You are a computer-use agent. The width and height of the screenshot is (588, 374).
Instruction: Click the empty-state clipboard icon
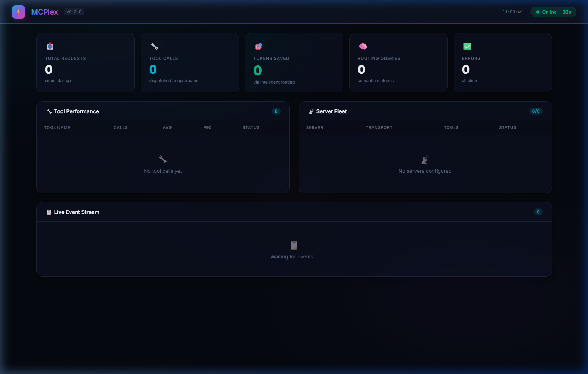pyautogui.click(x=294, y=245)
